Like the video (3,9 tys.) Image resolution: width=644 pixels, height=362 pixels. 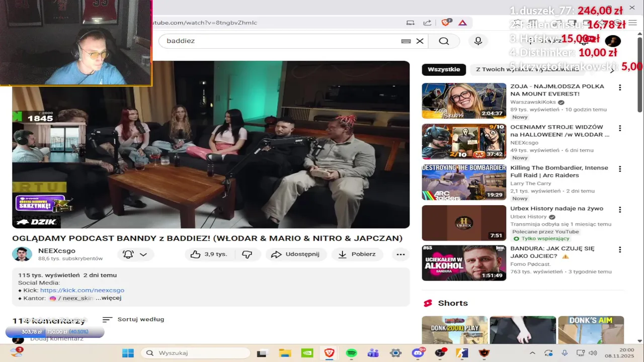tap(209, 254)
